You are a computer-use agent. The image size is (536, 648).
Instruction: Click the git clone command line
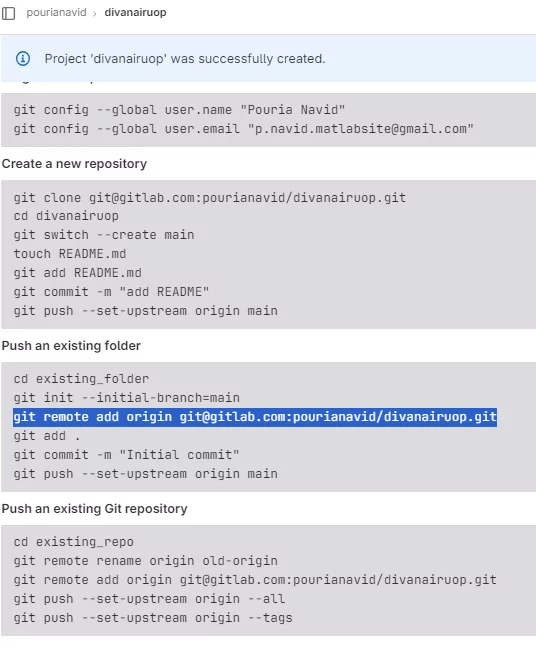(x=210, y=198)
